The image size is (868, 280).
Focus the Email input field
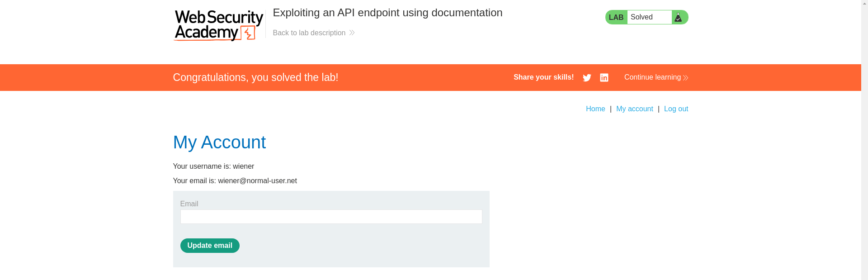(331, 217)
